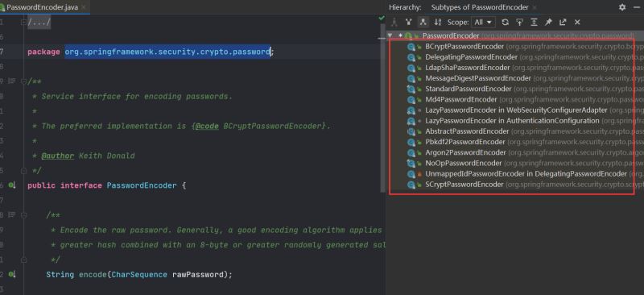This screenshot has width=644, height=295.
Task: Collapse the PasswordEncoder root node
Action: pyautogui.click(x=390, y=35)
